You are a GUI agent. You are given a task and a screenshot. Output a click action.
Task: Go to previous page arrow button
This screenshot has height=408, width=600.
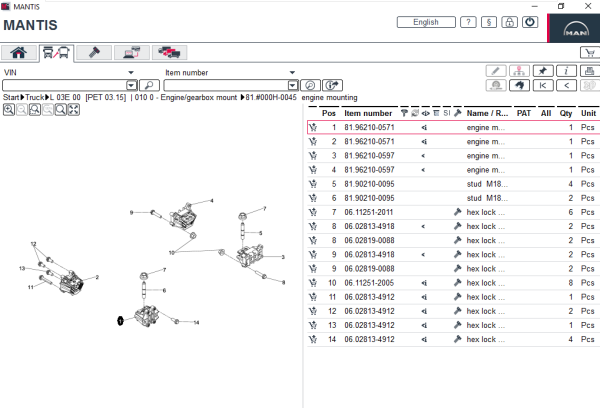(x=566, y=85)
